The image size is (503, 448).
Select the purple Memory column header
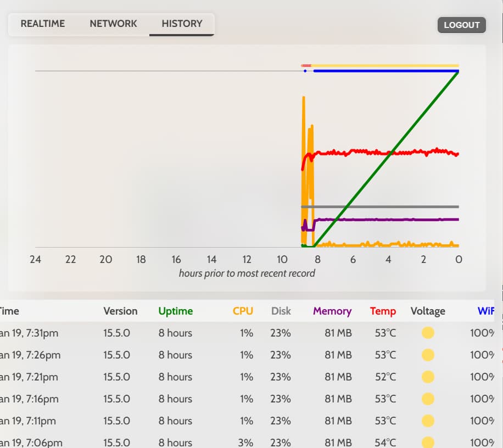(332, 311)
